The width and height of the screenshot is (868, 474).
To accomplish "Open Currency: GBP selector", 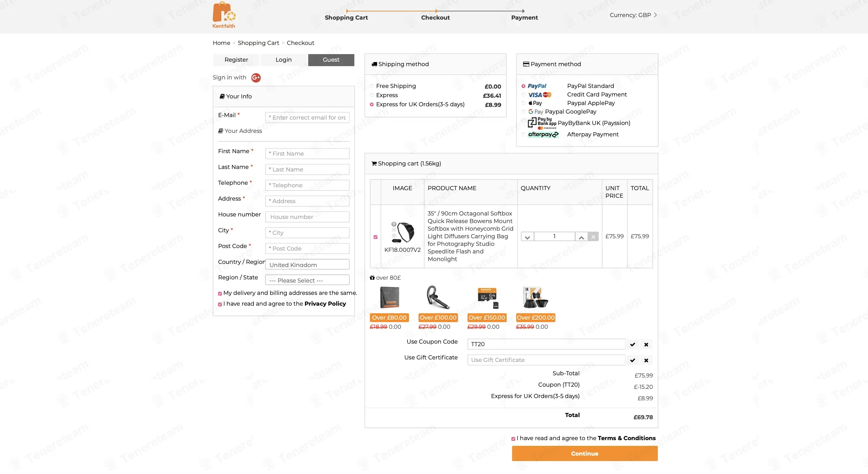I will coord(633,15).
